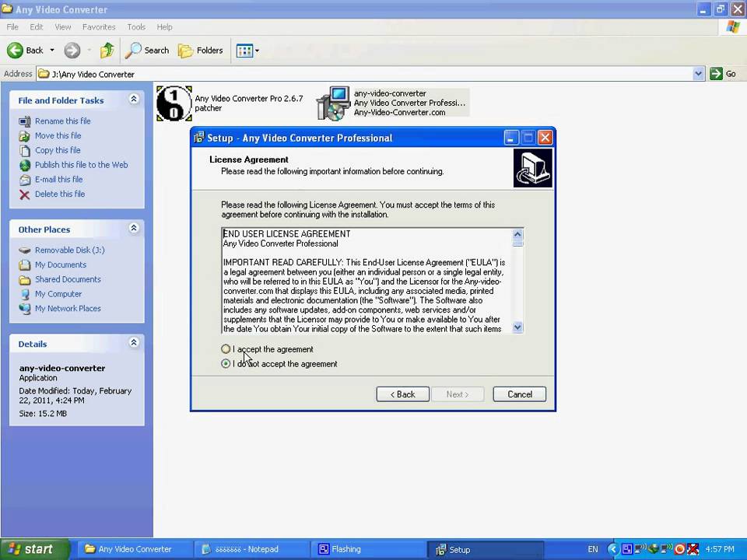The height and width of the screenshot is (560, 747).
Task: Select 'I accept the agreement' radio button
Action: [226, 349]
